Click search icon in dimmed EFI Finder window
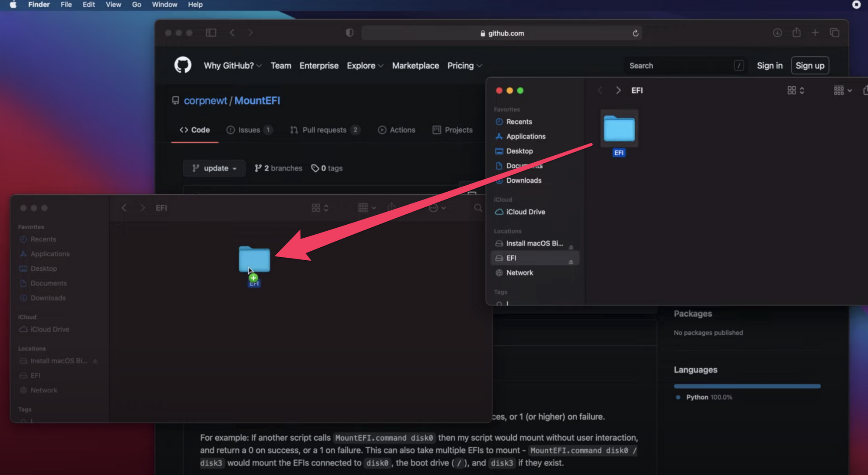The width and height of the screenshot is (868, 475). pyautogui.click(x=478, y=208)
